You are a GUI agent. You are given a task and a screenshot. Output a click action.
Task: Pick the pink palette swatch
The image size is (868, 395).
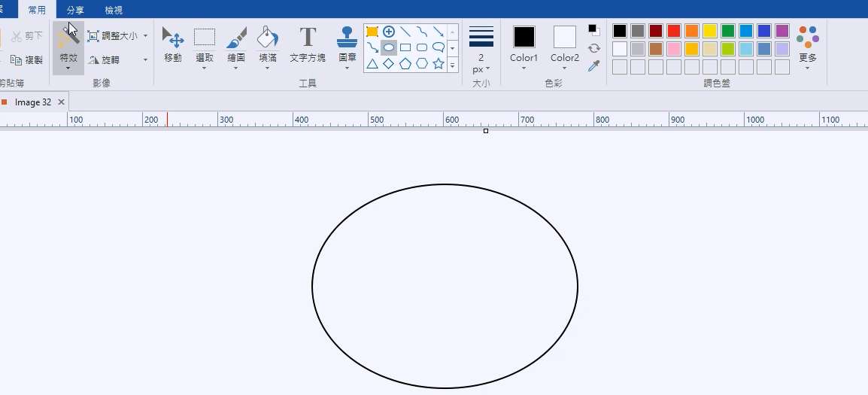point(674,49)
